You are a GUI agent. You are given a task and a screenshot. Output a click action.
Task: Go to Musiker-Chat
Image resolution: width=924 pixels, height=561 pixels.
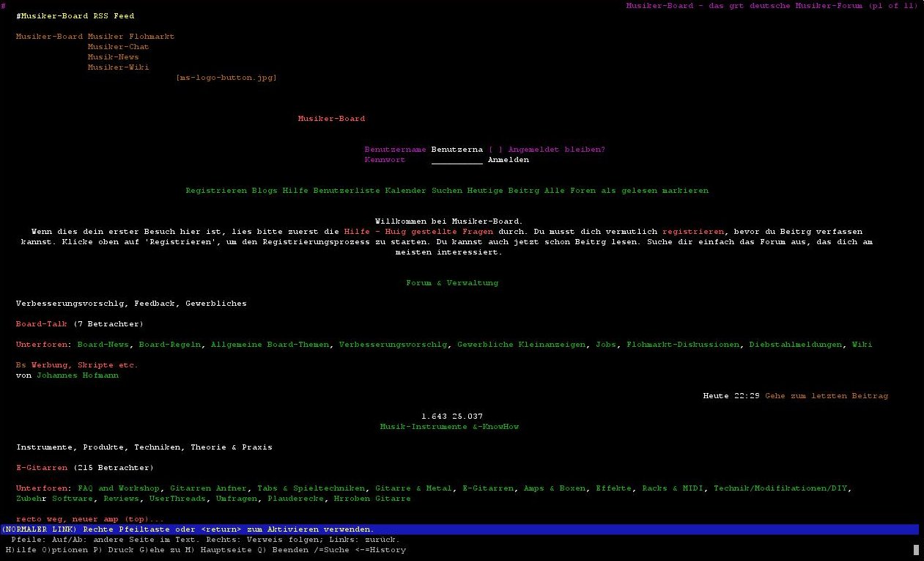[118, 47]
